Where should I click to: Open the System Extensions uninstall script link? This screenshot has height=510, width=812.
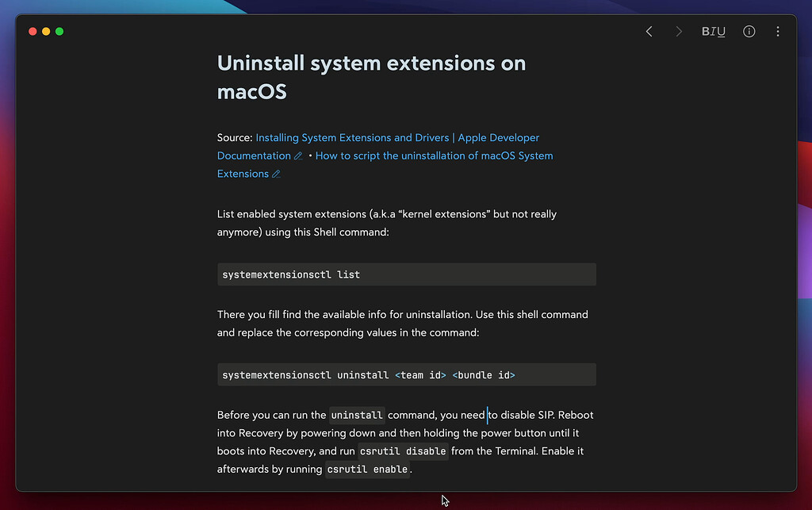435,155
